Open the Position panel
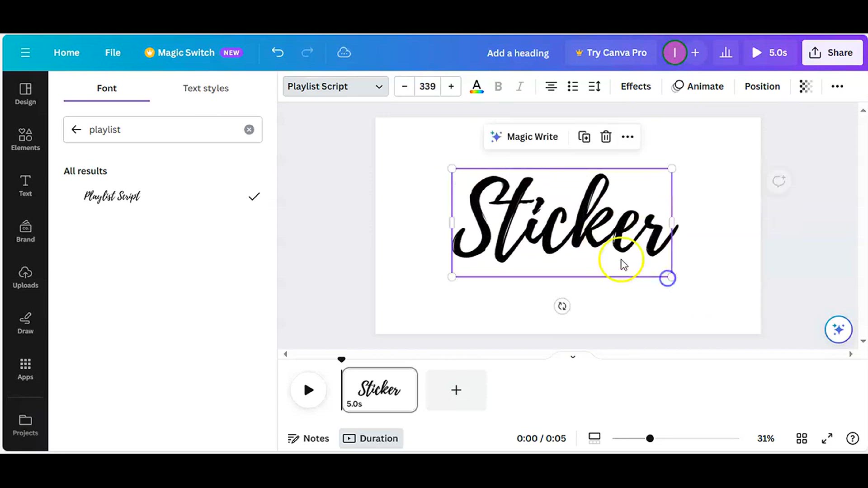 762,86
